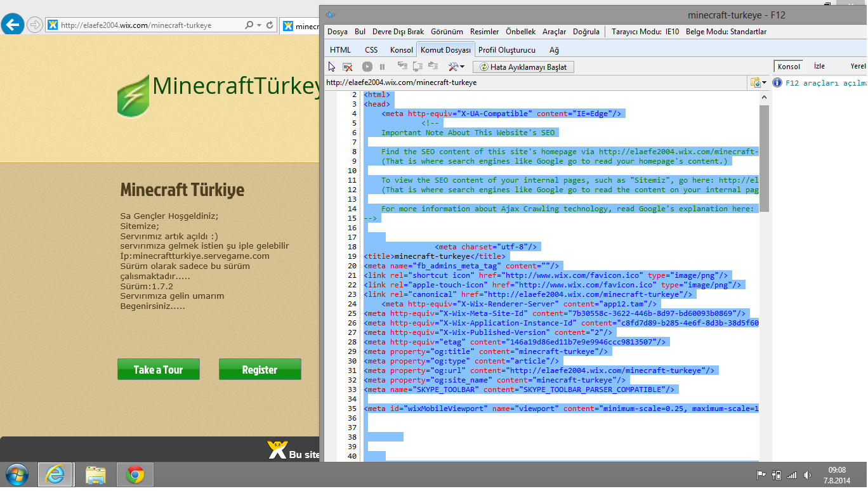Switch to the CSS tab

371,50
